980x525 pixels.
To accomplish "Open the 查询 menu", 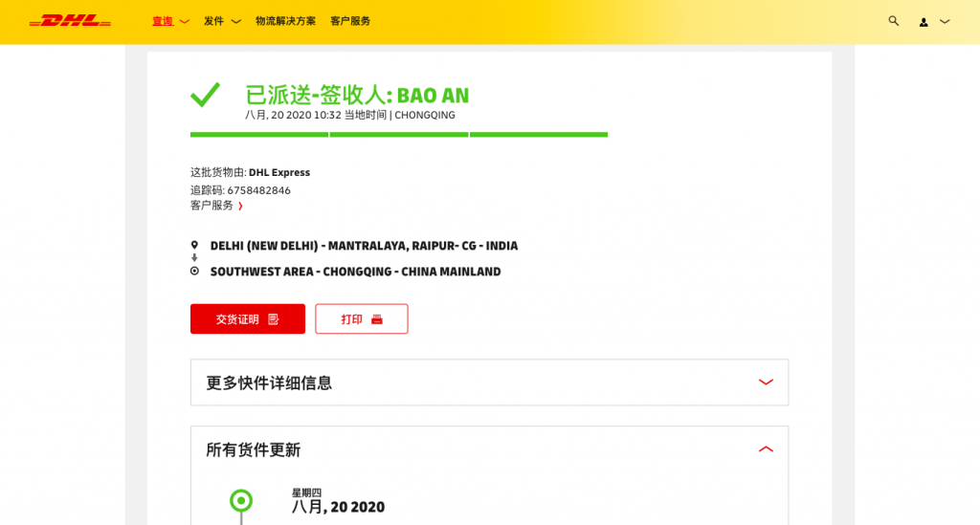I will (x=163, y=21).
